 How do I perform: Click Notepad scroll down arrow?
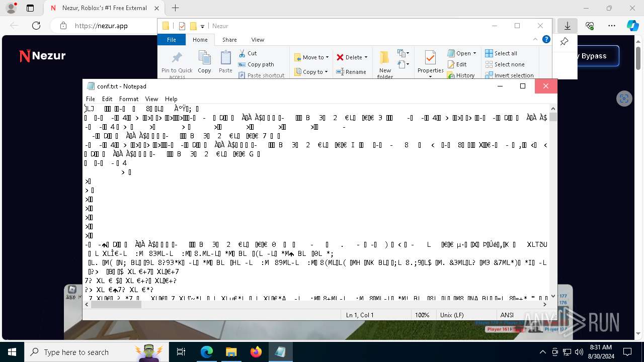pos(553,296)
